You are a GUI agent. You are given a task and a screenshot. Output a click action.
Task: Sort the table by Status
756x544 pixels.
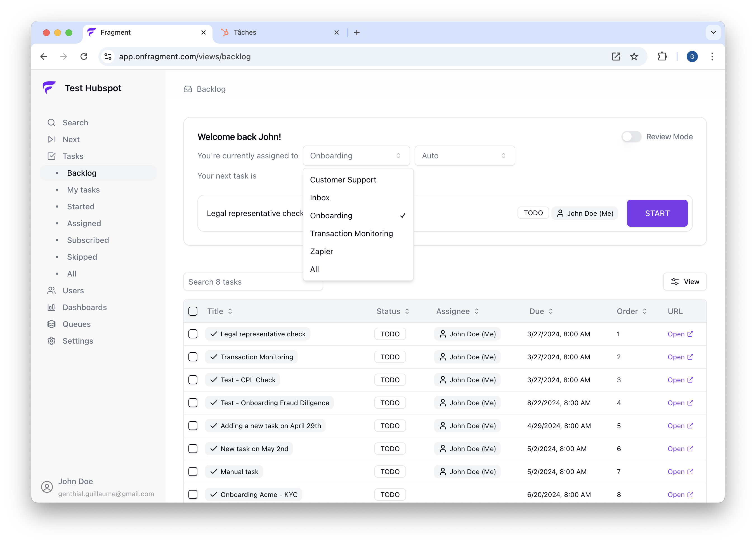click(393, 311)
